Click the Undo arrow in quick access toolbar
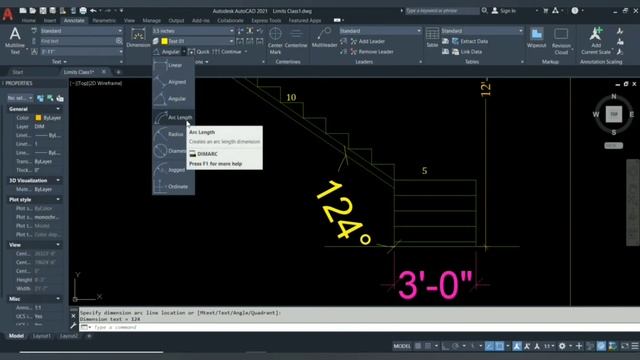The height and width of the screenshot is (360, 640). coord(93,11)
